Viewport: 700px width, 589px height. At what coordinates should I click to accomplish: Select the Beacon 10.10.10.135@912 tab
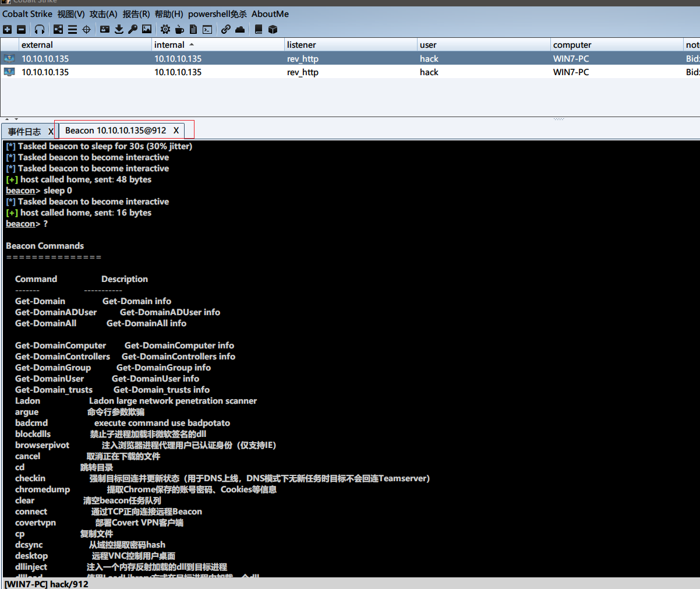tap(116, 131)
